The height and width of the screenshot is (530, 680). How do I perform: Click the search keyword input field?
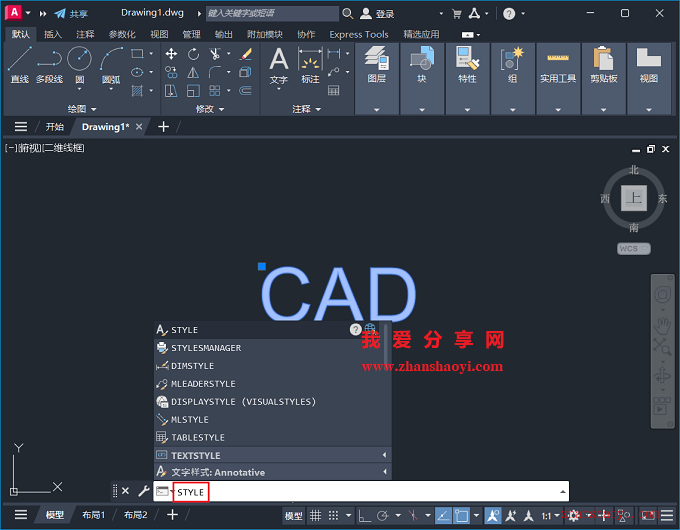(x=272, y=13)
